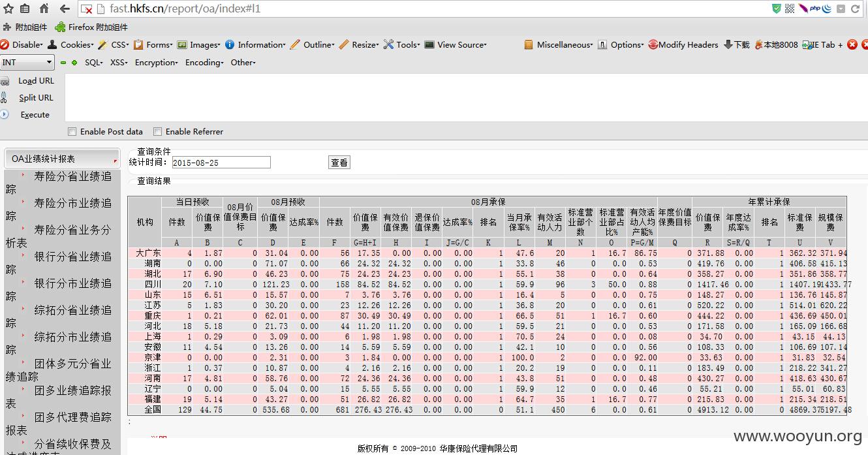Open the 附加组件 puzzle bookmark
The width and height of the screenshot is (868, 455).
coord(25,27)
